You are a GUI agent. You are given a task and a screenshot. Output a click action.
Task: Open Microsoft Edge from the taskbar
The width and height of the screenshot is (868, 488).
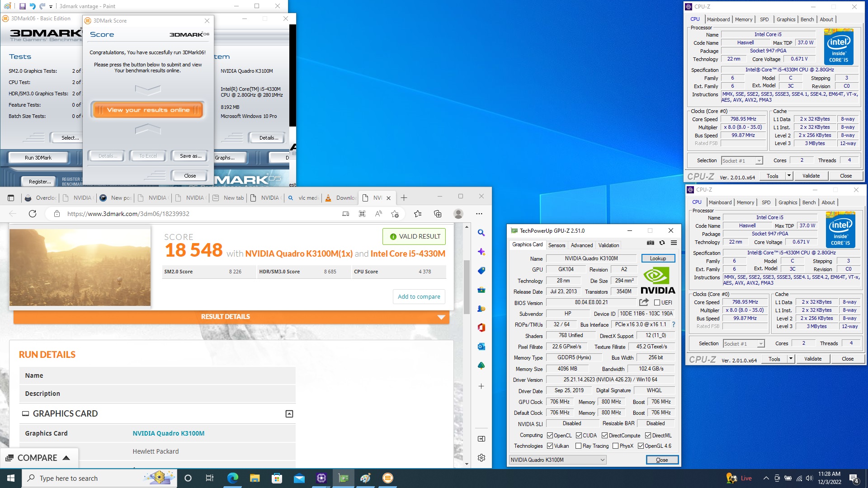point(232,478)
